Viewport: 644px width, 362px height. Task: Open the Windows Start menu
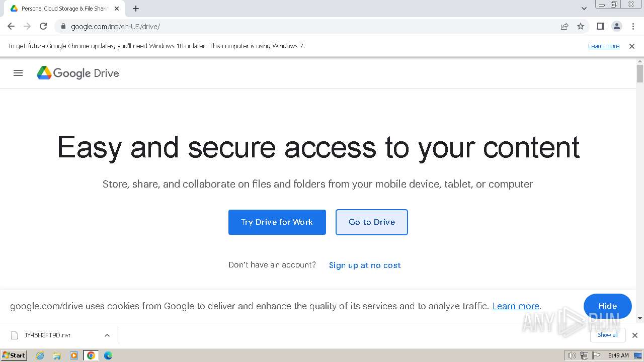point(14,355)
